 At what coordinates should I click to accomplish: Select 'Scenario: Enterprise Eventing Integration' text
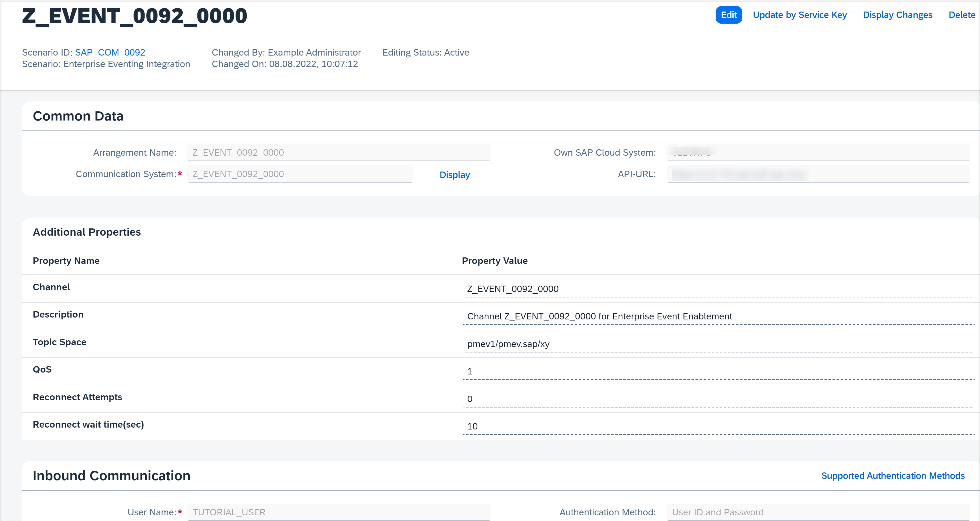pyautogui.click(x=106, y=64)
